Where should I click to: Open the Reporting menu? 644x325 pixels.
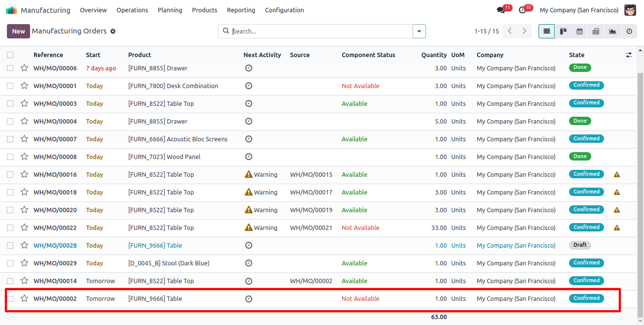point(241,10)
